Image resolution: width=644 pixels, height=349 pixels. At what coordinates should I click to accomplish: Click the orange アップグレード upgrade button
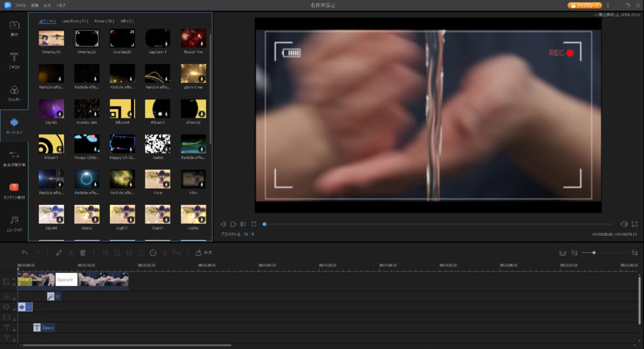pyautogui.click(x=585, y=5)
